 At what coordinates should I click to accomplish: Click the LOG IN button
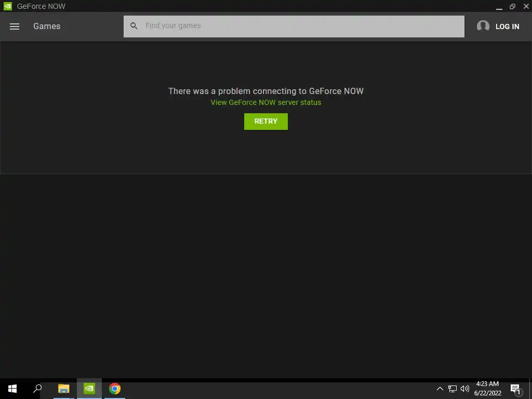click(x=507, y=26)
